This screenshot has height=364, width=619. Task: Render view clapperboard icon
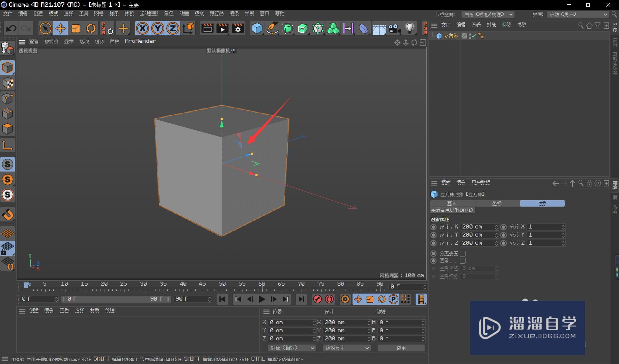[207, 29]
